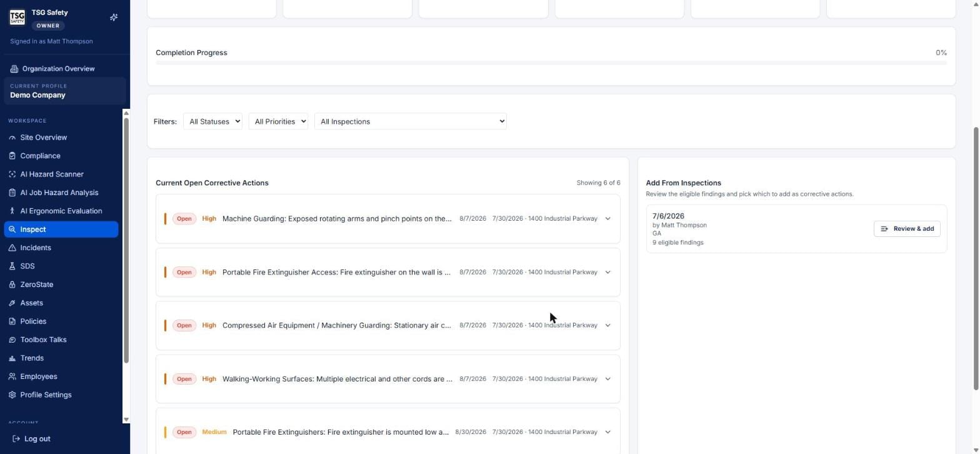Click the Inspect clipboard icon
This screenshot has height=454, width=980.
pyautogui.click(x=12, y=230)
